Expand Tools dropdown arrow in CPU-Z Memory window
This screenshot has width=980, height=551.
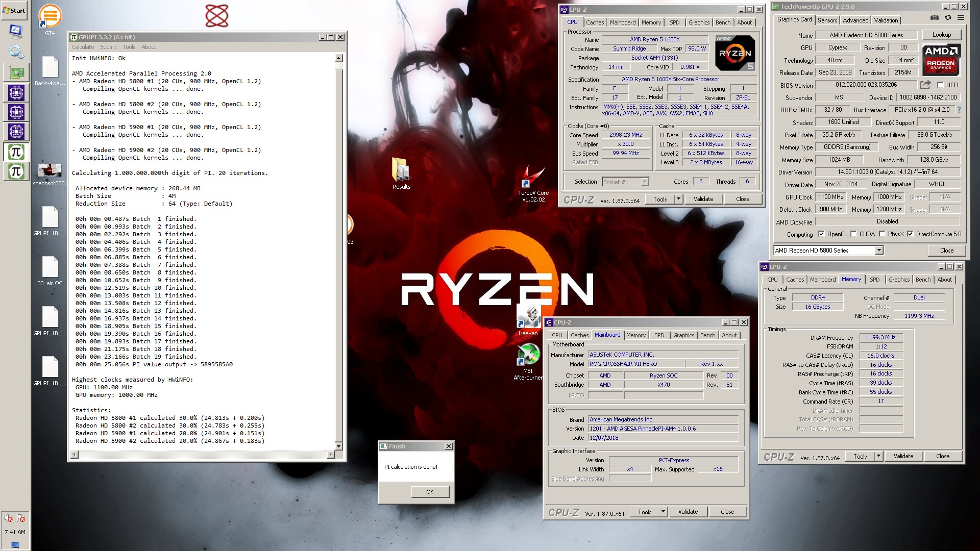[x=878, y=456]
